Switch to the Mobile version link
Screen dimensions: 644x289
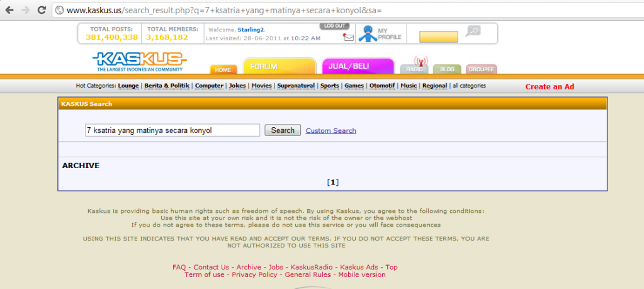[362, 275]
